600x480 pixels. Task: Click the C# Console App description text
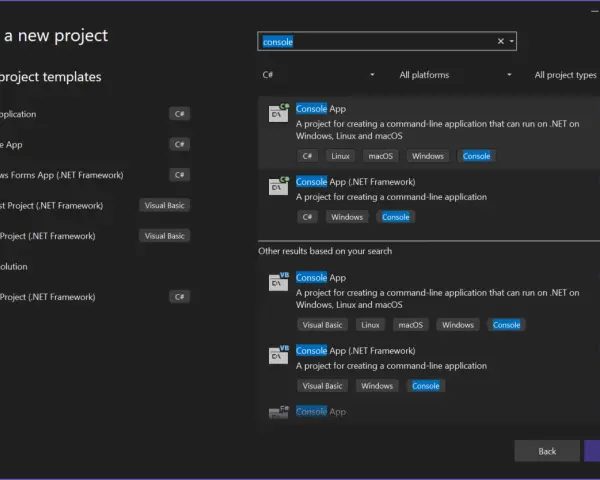(437, 130)
